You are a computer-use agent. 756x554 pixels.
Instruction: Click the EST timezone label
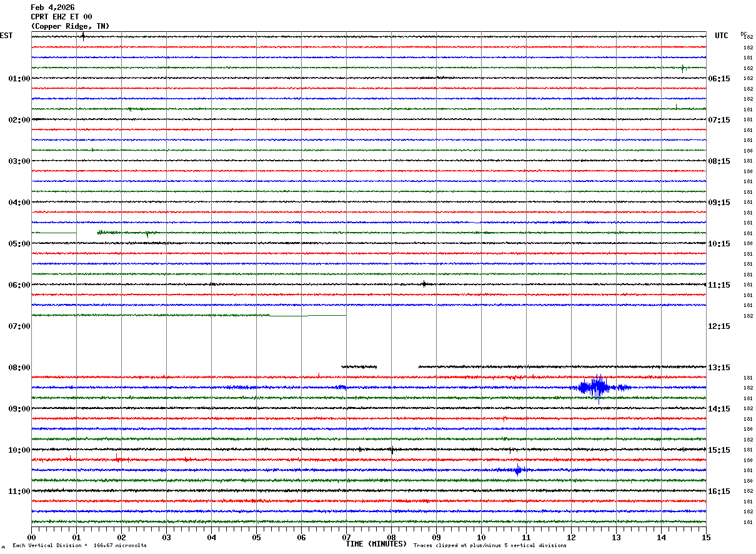(x=6, y=36)
